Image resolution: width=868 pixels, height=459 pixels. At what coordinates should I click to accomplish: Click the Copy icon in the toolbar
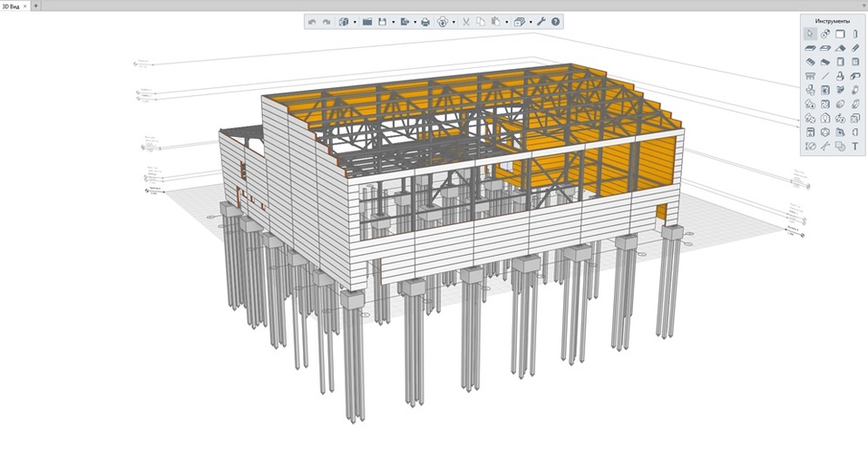[x=481, y=22]
